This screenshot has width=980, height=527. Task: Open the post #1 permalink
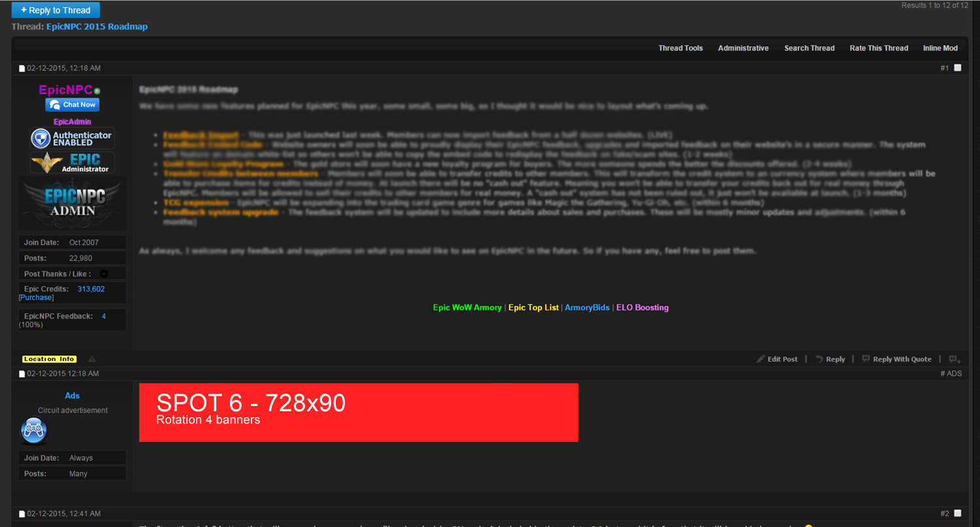pyautogui.click(x=944, y=68)
